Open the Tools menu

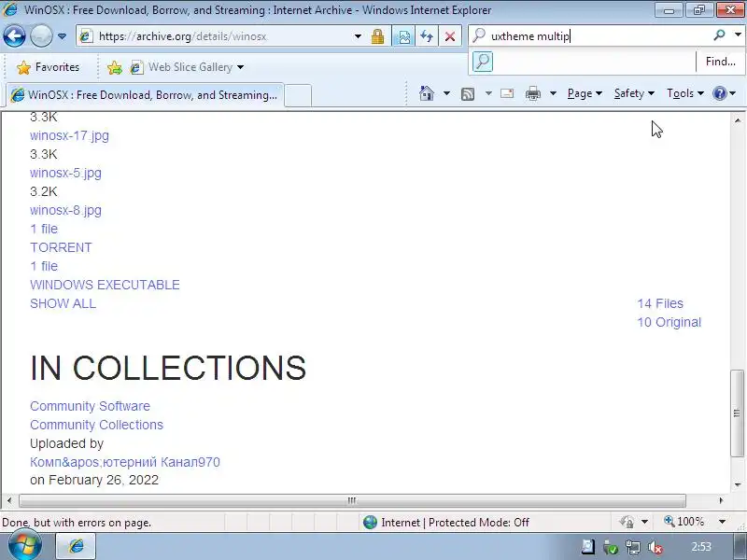click(685, 93)
